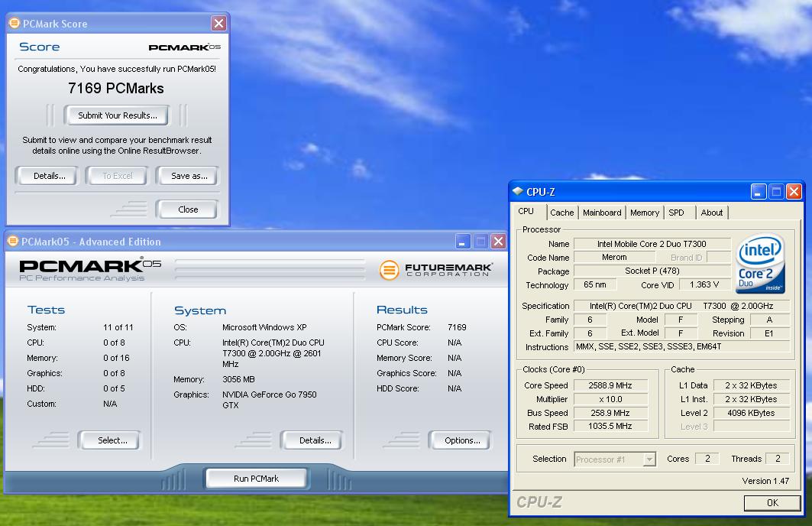The height and width of the screenshot is (526, 812).
Task: Click the CPU-Z title bar icon
Action: [518, 191]
